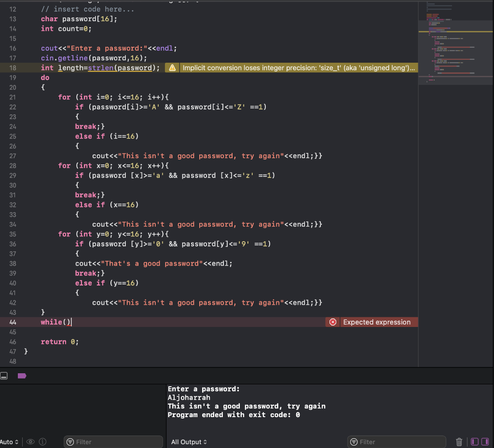The height and width of the screenshot is (448, 494).
Task: Toggle the variables view panel button
Action: (x=475, y=442)
